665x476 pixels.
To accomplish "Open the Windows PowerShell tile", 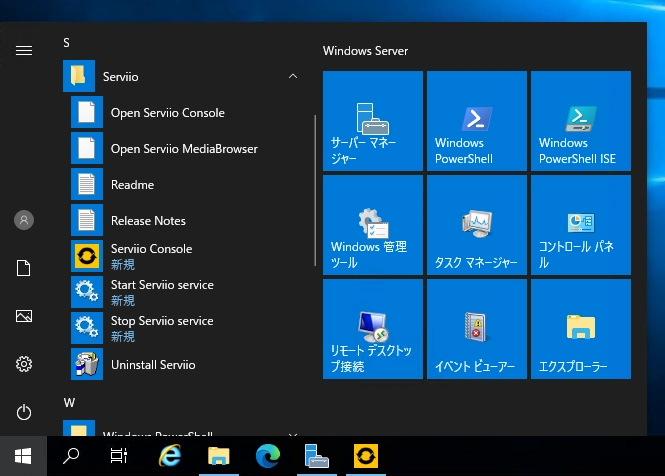I will tap(477, 121).
